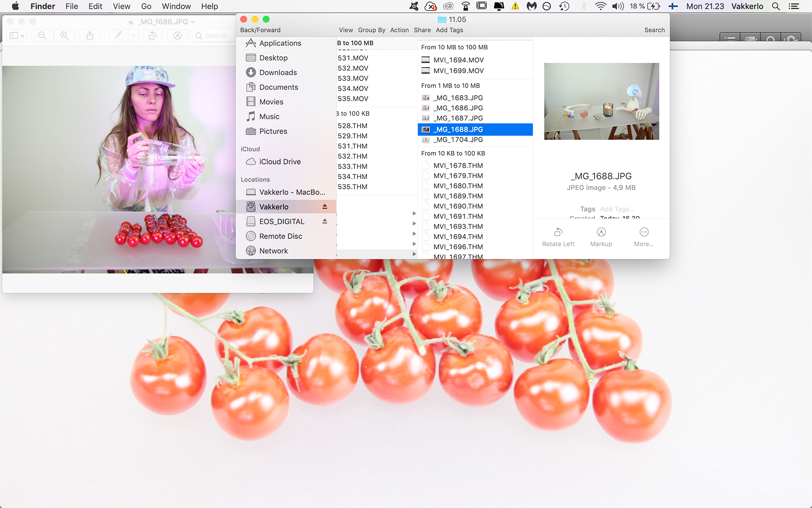Open the Edit menu
The width and height of the screenshot is (812, 508).
point(95,6)
